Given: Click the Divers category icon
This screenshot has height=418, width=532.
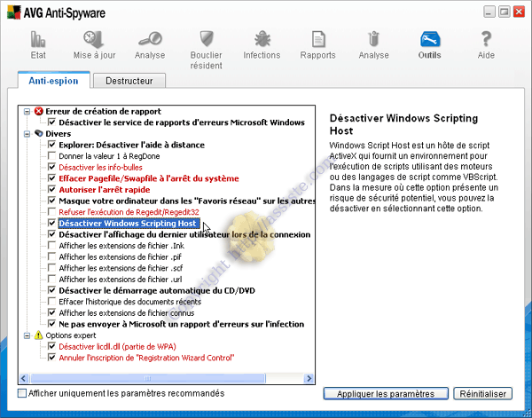Looking at the screenshot, I should (x=39, y=133).
